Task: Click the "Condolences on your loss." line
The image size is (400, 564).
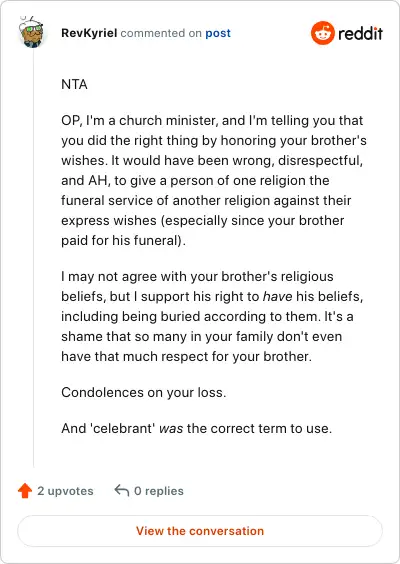Action: 144,392
